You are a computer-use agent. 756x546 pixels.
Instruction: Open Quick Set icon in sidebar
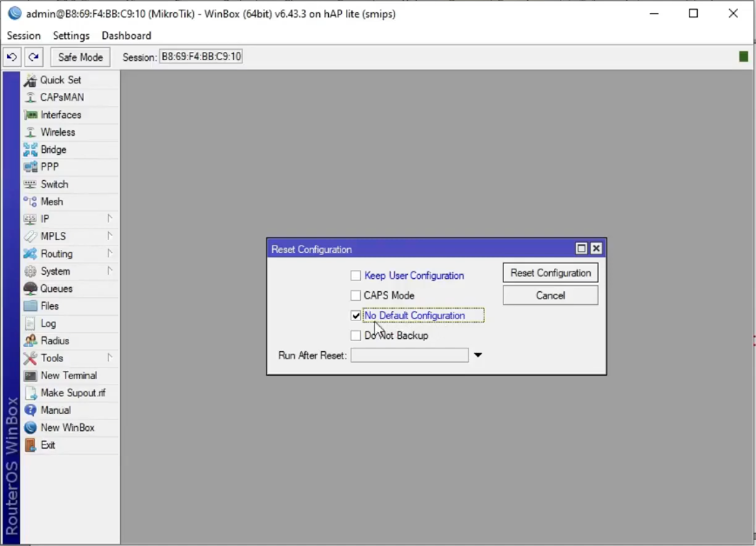30,80
